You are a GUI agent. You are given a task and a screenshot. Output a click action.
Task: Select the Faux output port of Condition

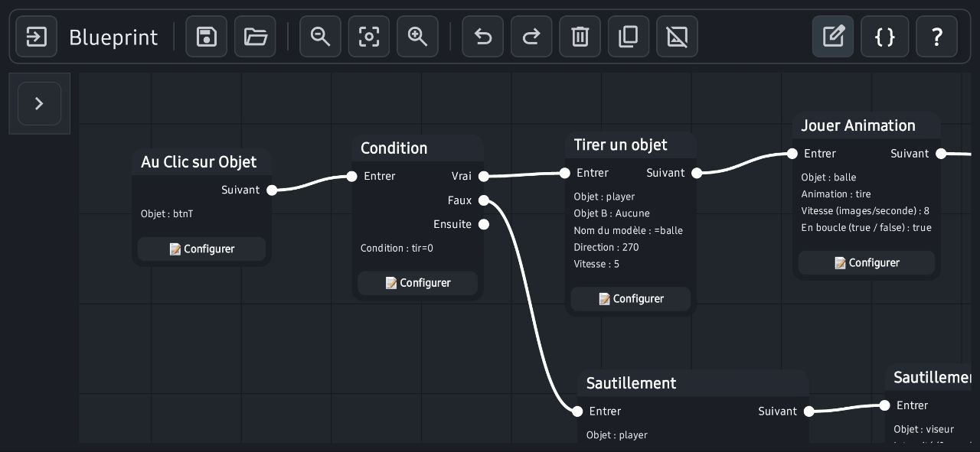[x=484, y=200]
